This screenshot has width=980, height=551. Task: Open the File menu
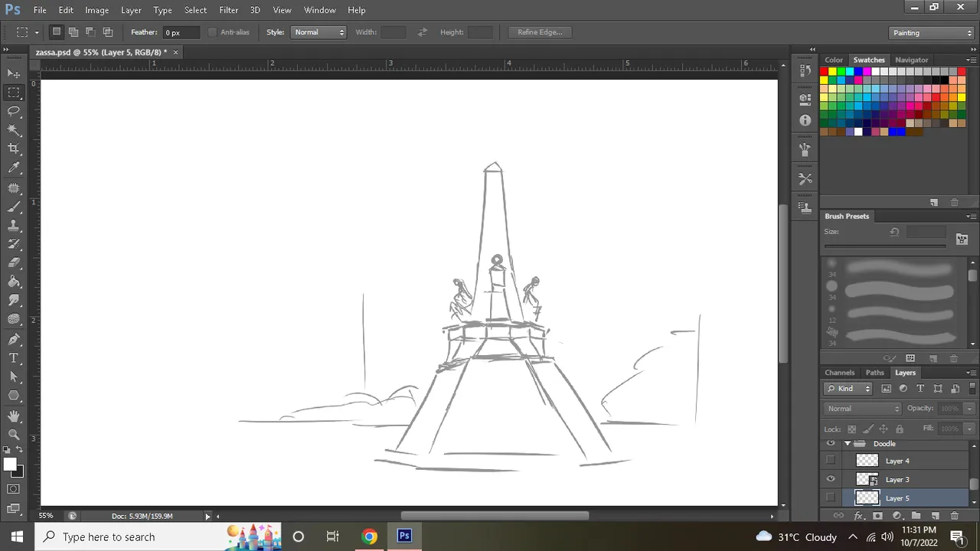tap(40, 10)
